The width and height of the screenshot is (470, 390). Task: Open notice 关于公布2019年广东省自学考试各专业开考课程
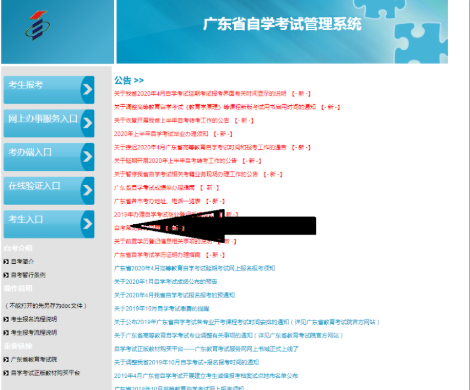point(247,322)
